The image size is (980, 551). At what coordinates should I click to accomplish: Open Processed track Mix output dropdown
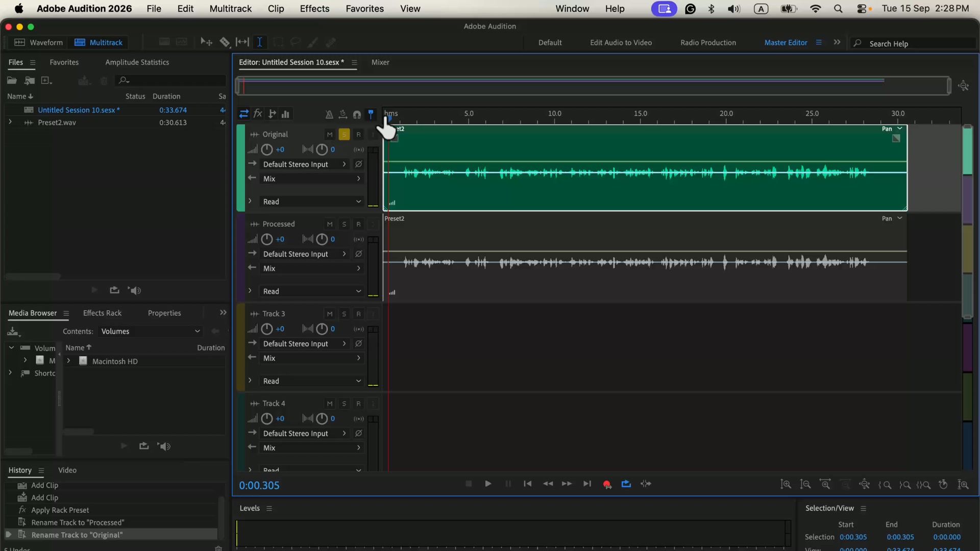pos(311,268)
